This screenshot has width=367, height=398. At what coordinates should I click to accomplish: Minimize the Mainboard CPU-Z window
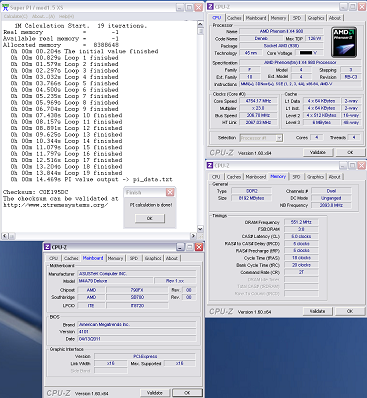coord(180,247)
